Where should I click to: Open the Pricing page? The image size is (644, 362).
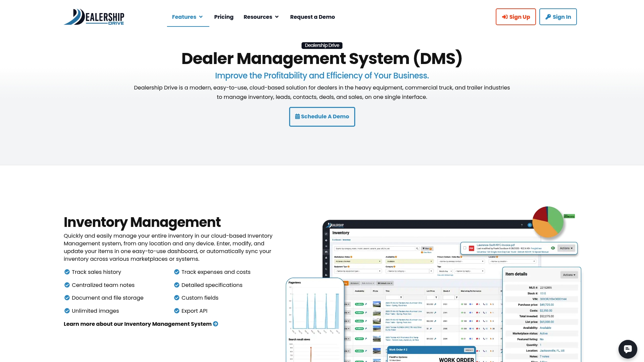coord(224,17)
